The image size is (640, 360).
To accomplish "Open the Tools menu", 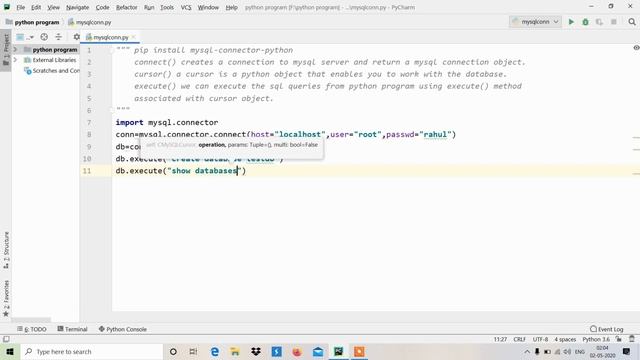I will [167, 7].
